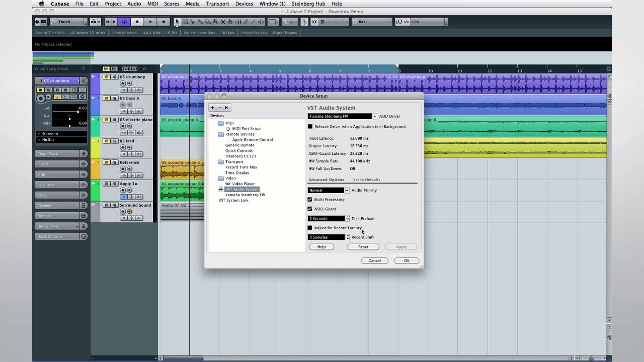Viewport: 644px width, 362px height.
Task: Solo the 05 bass A track
Action: coord(114,99)
